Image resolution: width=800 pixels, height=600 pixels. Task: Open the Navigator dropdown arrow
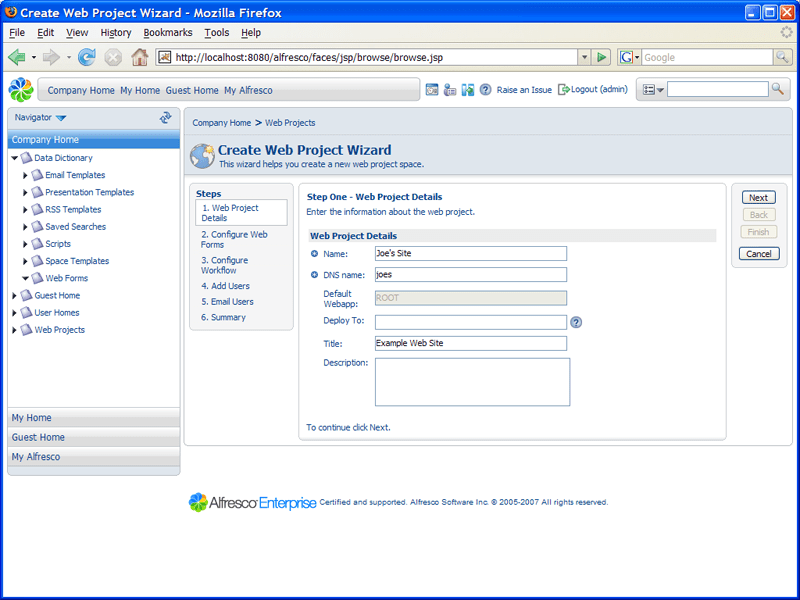pos(62,117)
